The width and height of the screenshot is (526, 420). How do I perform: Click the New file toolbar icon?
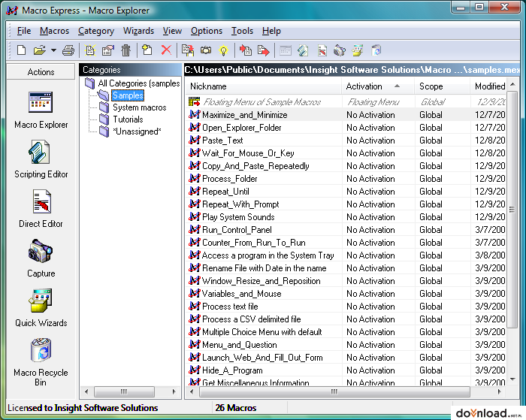tap(22, 50)
